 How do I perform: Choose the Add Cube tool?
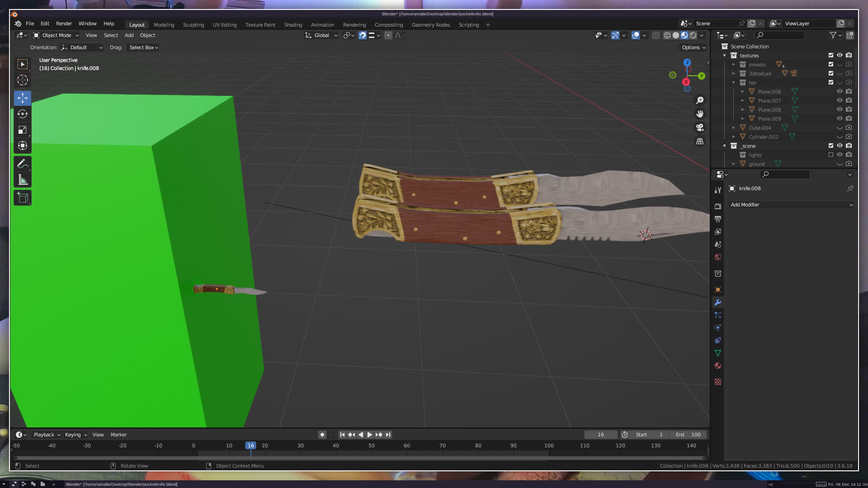coord(23,198)
